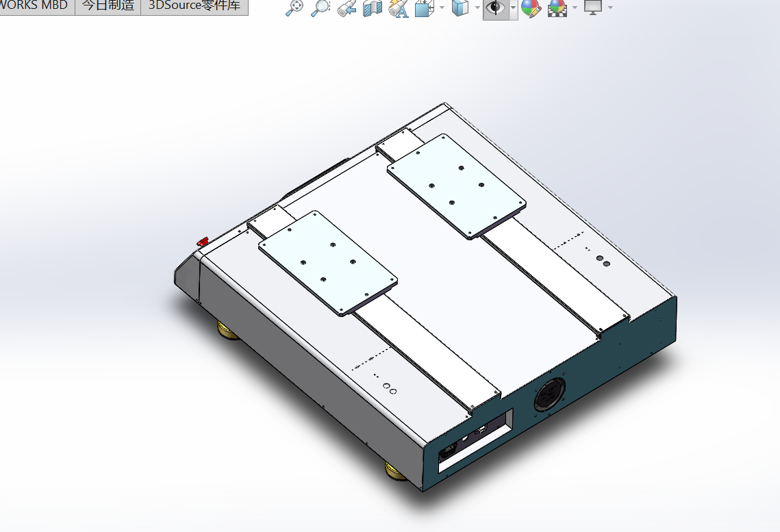Select the red emergency stop button on model
This screenshot has height=532, width=780.
(x=203, y=242)
